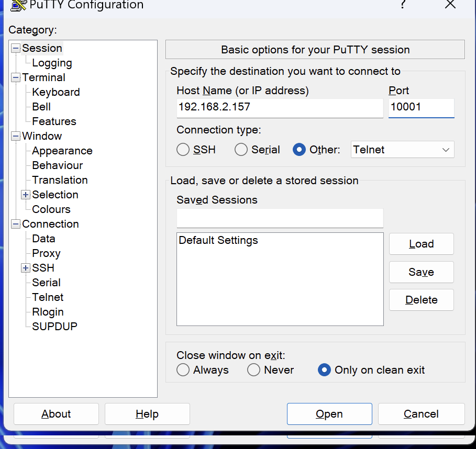The height and width of the screenshot is (449, 476).
Task: Go to the Colours settings panel
Action: pyautogui.click(x=51, y=209)
